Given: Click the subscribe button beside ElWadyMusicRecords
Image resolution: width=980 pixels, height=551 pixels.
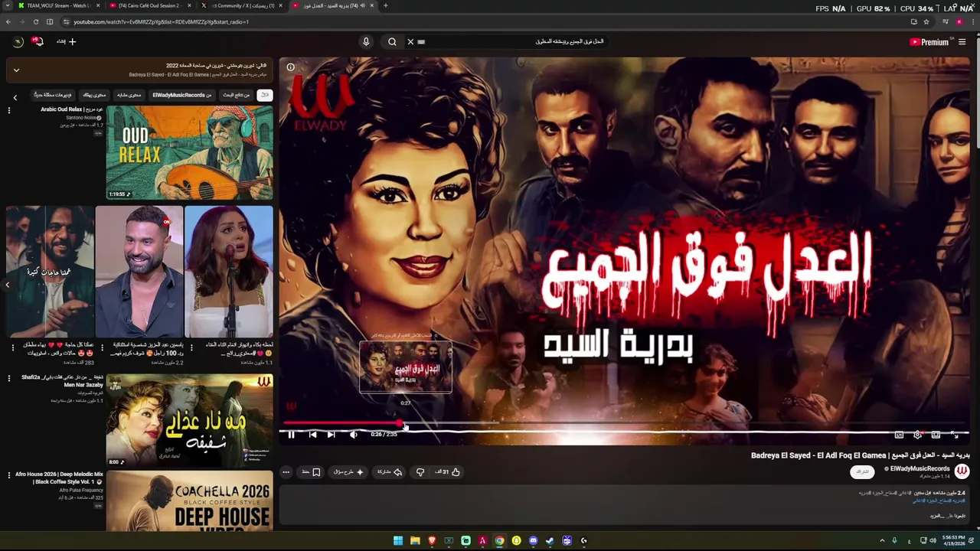Looking at the screenshot, I should pos(862,471).
